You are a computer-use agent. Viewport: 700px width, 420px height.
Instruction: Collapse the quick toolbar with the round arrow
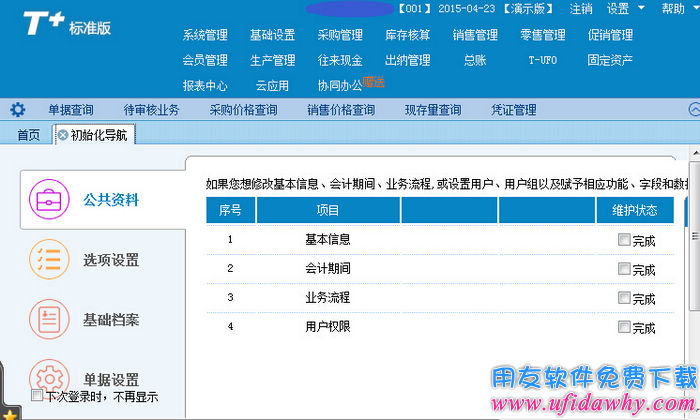pyautogui.click(x=694, y=109)
